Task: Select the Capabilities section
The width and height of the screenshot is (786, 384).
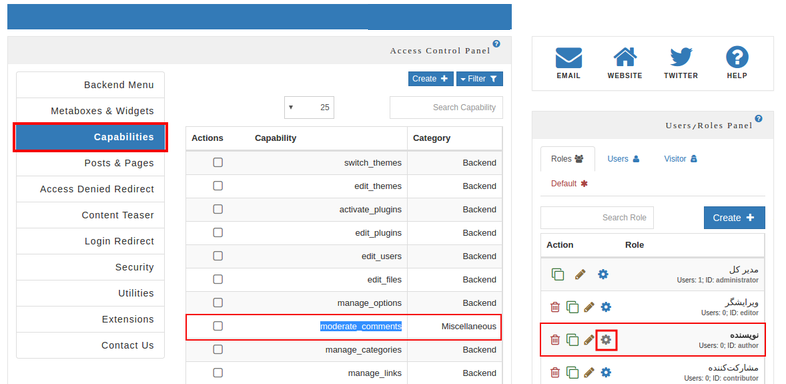Action: click(x=90, y=137)
